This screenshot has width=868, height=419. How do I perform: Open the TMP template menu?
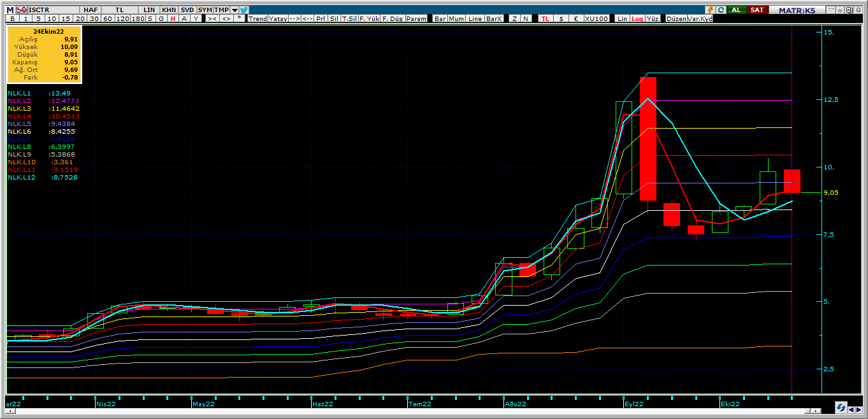coord(222,10)
